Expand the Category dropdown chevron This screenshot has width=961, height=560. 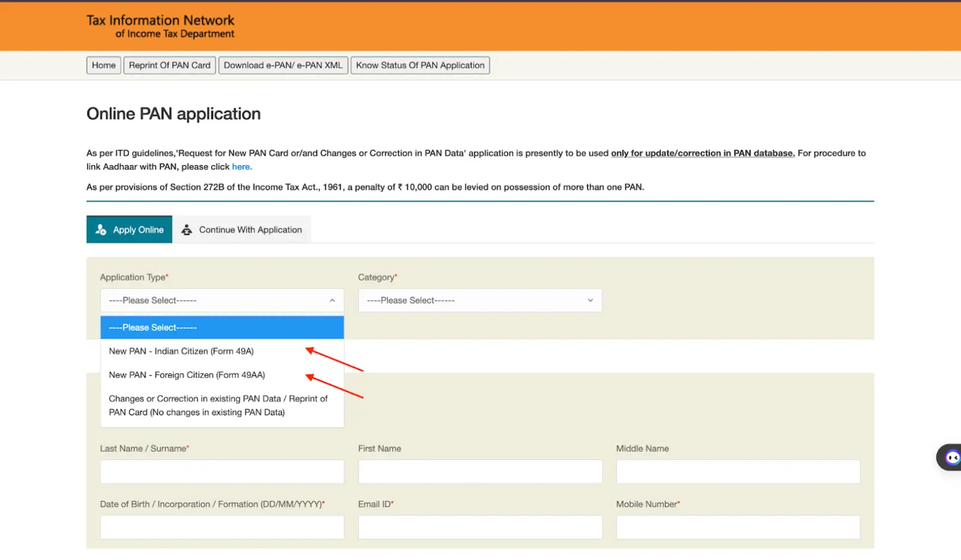pyautogui.click(x=590, y=300)
